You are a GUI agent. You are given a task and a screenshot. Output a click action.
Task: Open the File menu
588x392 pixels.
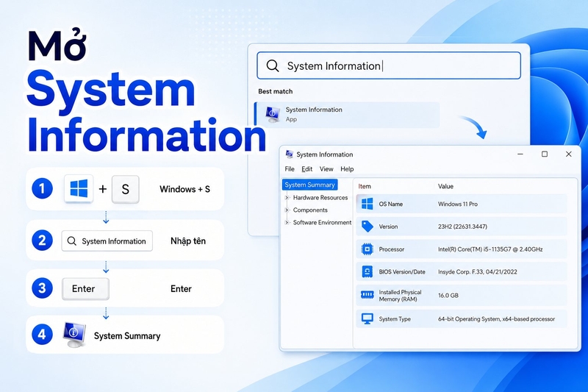[x=290, y=169]
